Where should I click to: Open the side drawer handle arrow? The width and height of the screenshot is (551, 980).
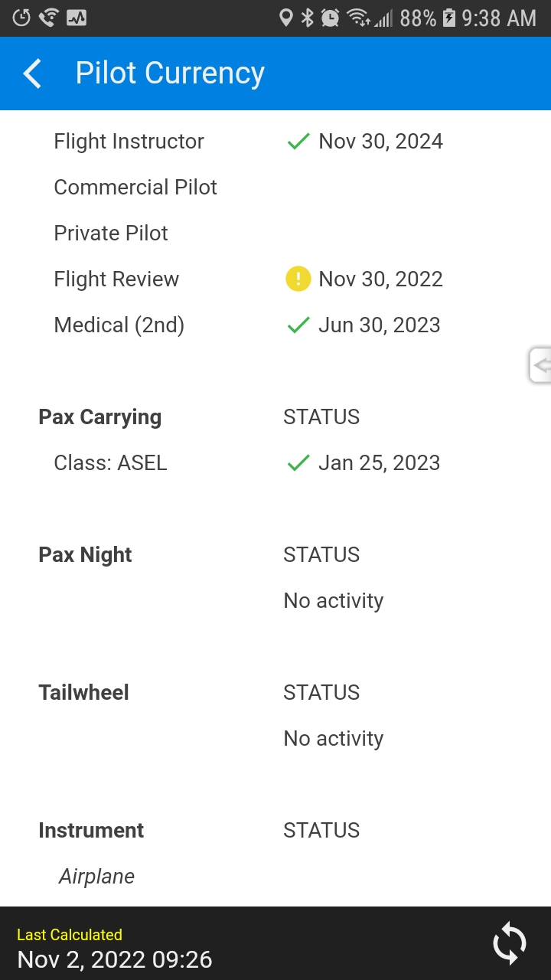point(540,365)
